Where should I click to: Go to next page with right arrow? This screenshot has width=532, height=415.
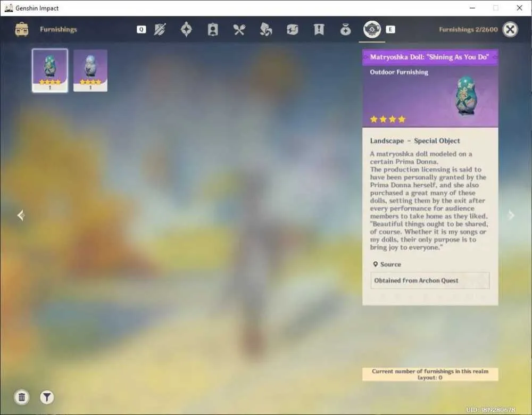tap(511, 215)
